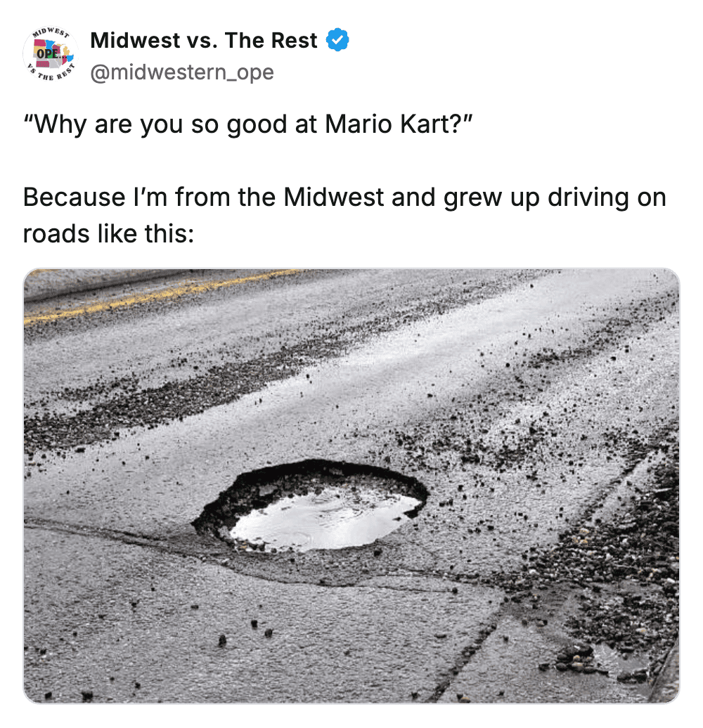Click the OPE text inside the avatar logo

(x=48, y=53)
